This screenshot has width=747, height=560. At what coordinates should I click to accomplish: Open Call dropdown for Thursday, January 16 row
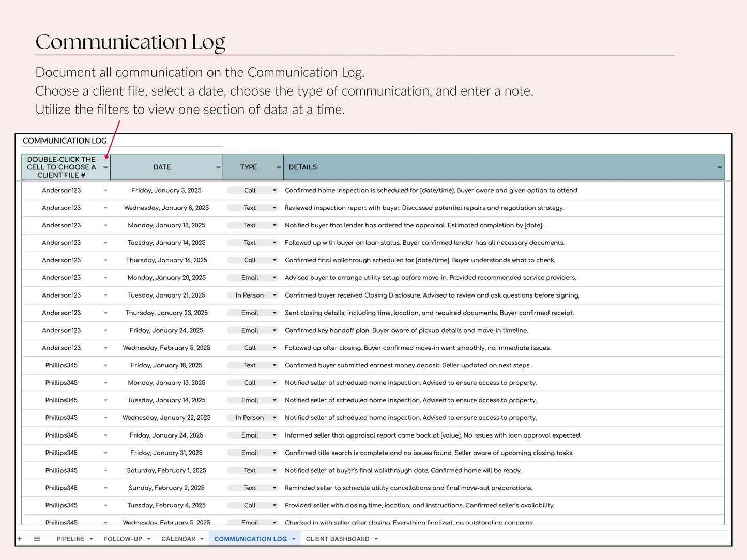(x=253, y=260)
